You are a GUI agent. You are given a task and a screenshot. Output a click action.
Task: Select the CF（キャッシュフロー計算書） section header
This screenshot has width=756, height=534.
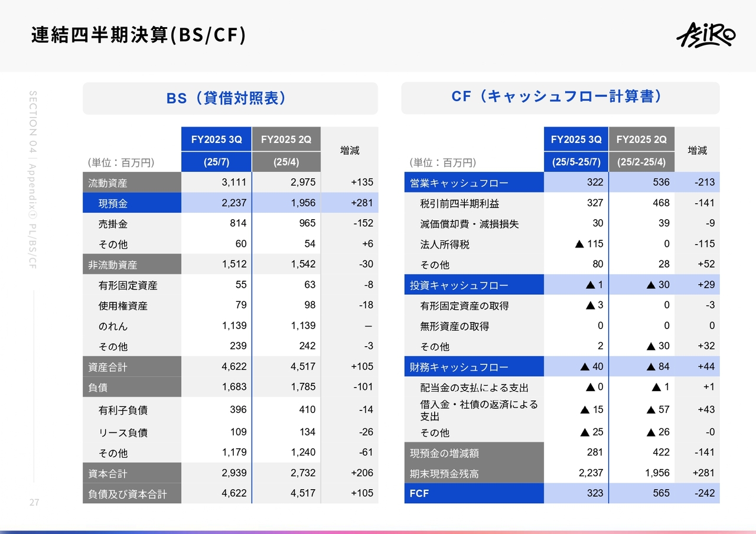click(x=560, y=97)
